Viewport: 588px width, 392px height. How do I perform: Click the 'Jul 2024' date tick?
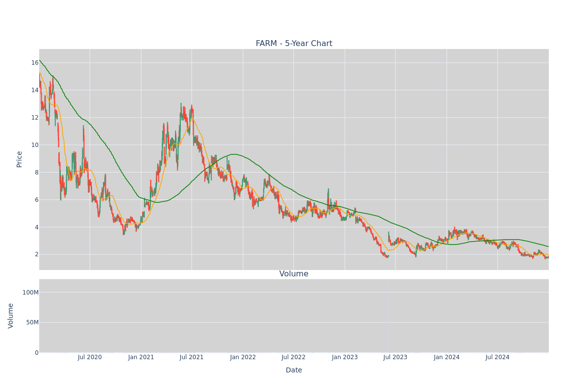point(497,357)
